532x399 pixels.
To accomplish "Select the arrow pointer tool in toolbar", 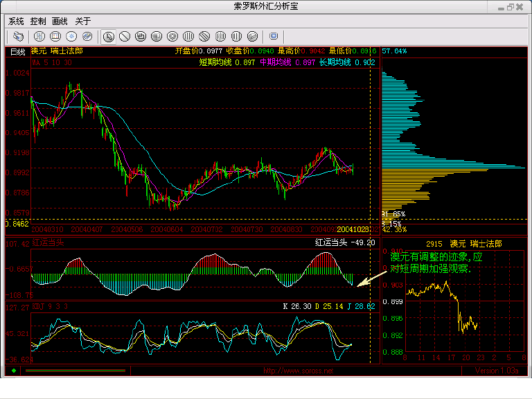I will point(109,35).
